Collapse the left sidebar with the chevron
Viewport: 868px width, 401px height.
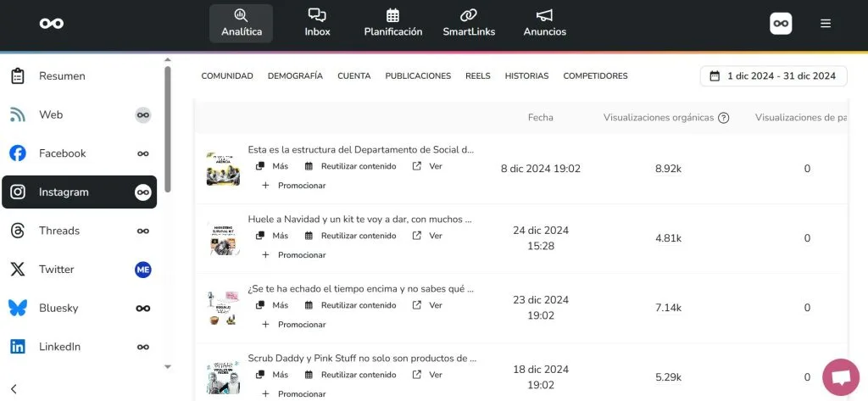[14, 389]
